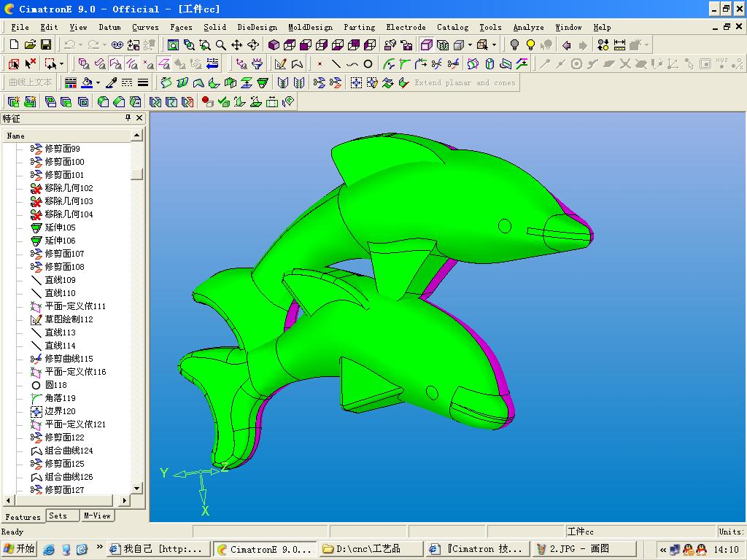The image size is (747, 560).
Task: Click the feature tree scroll-right arrow
Action: point(124,500)
